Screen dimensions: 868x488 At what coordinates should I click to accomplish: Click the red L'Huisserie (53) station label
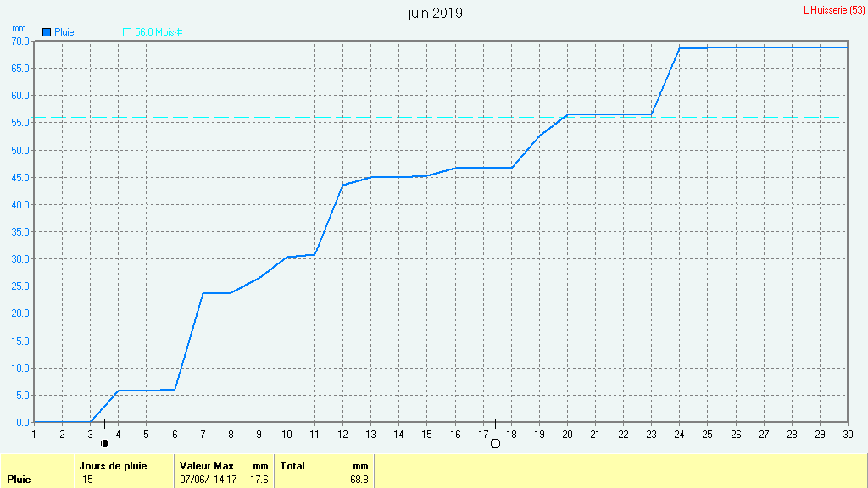coord(834,10)
